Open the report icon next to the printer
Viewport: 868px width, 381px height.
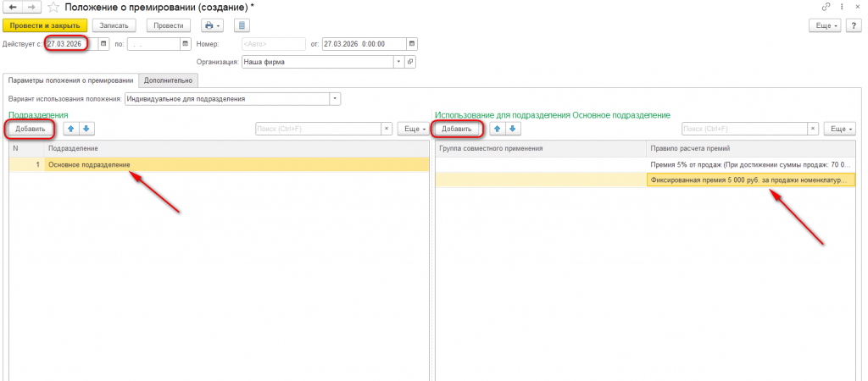(242, 25)
